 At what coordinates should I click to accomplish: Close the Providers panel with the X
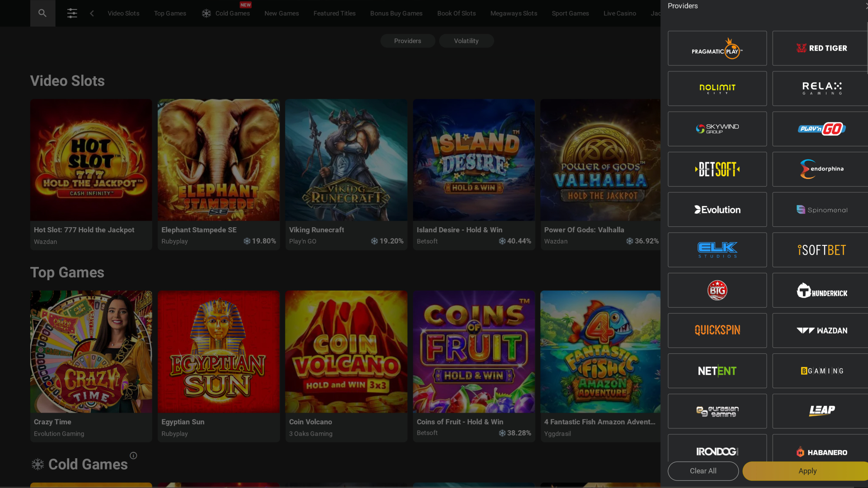pos(866,6)
